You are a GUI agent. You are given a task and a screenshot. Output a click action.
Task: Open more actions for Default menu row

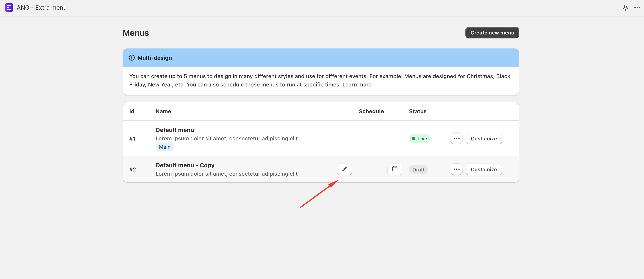(456, 138)
